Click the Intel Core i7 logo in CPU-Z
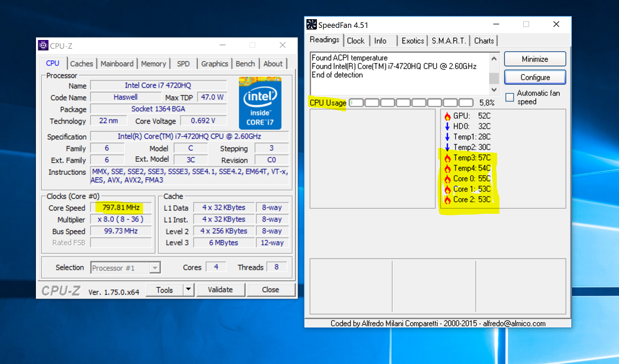Viewport: 619px width, 364px height. 260,103
